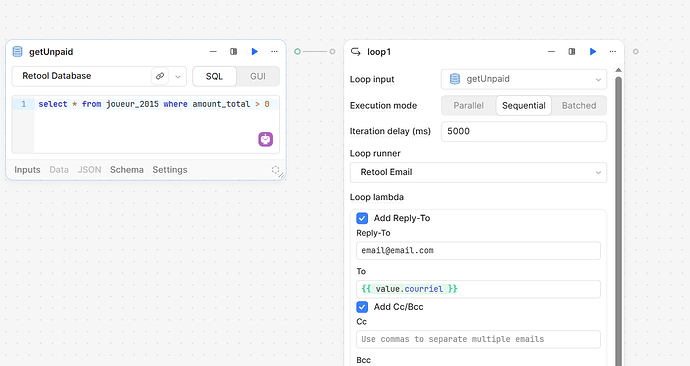Click the loop1 scrollbar up arrow
Screen dimensions: 690x366
point(618,70)
